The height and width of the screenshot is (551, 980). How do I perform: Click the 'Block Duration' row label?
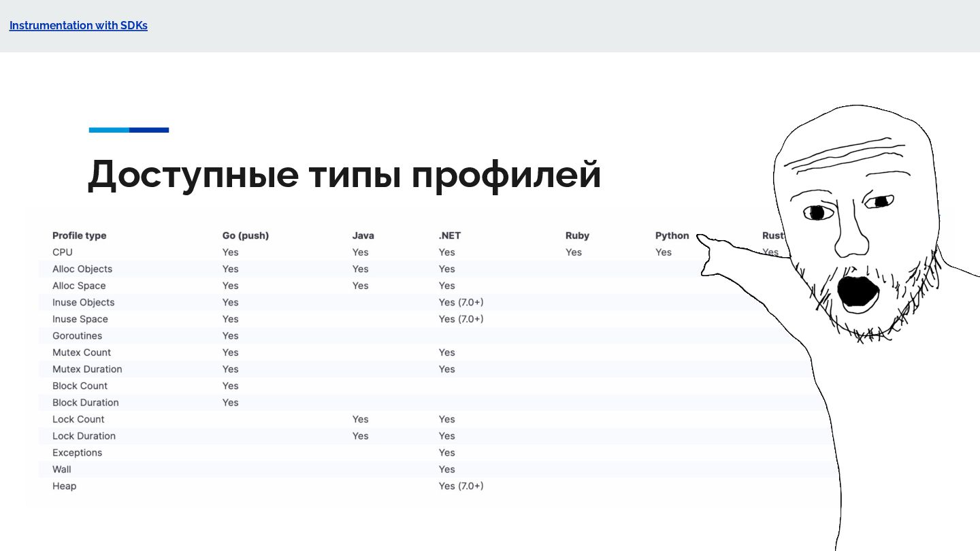click(x=86, y=403)
